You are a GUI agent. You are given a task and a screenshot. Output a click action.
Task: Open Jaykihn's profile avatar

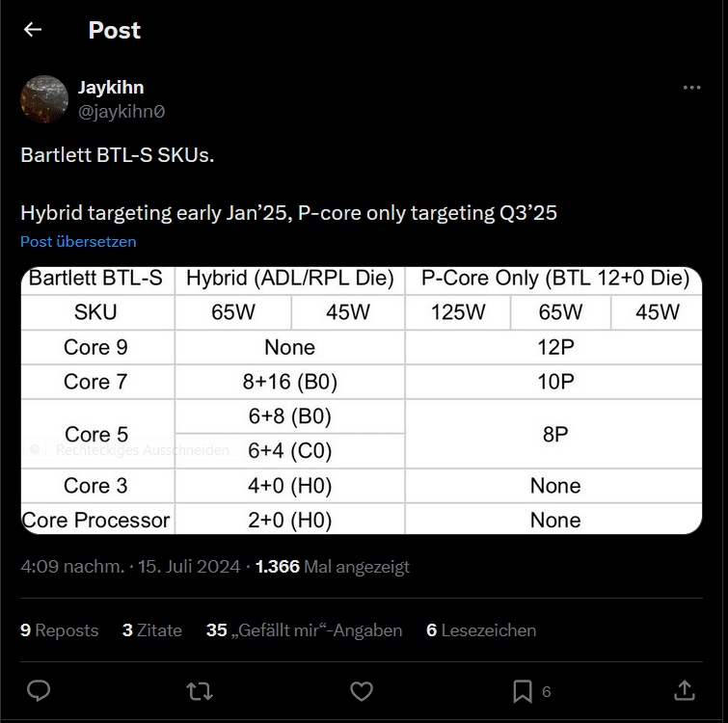pos(44,99)
